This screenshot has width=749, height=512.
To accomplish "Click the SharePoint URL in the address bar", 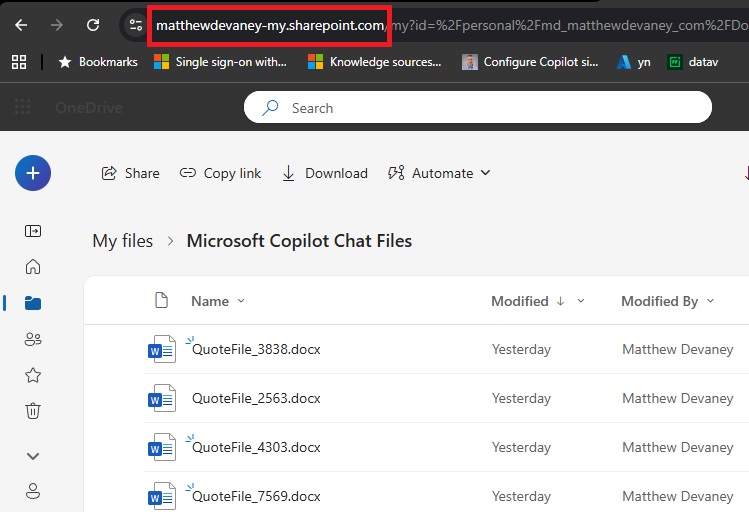I will (270, 25).
